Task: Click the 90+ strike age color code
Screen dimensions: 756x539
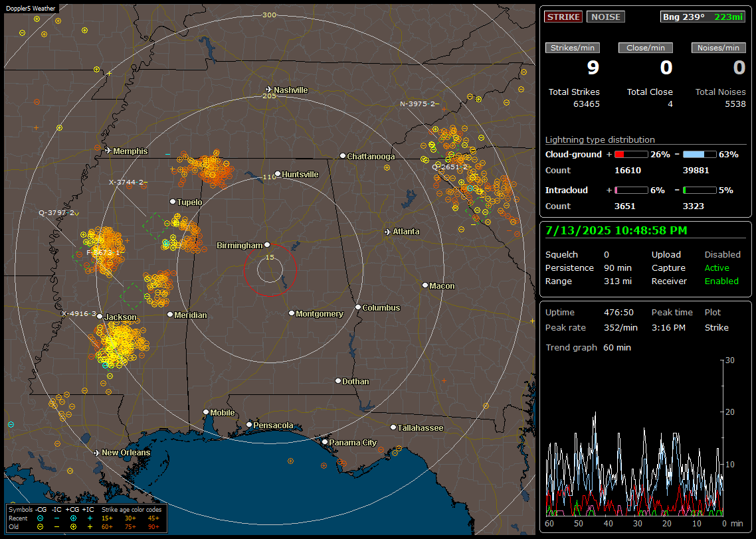Action: click(x=153, y=527)
